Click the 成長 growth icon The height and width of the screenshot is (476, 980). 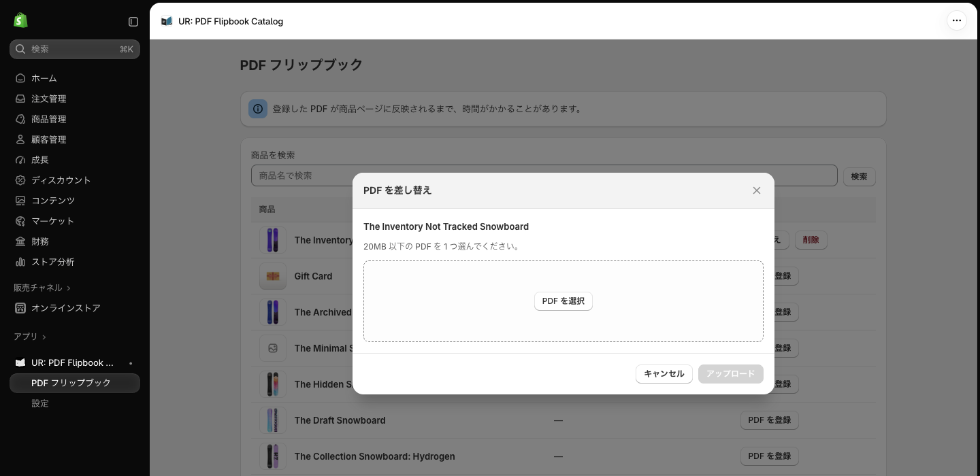click(x=20, y=160)
